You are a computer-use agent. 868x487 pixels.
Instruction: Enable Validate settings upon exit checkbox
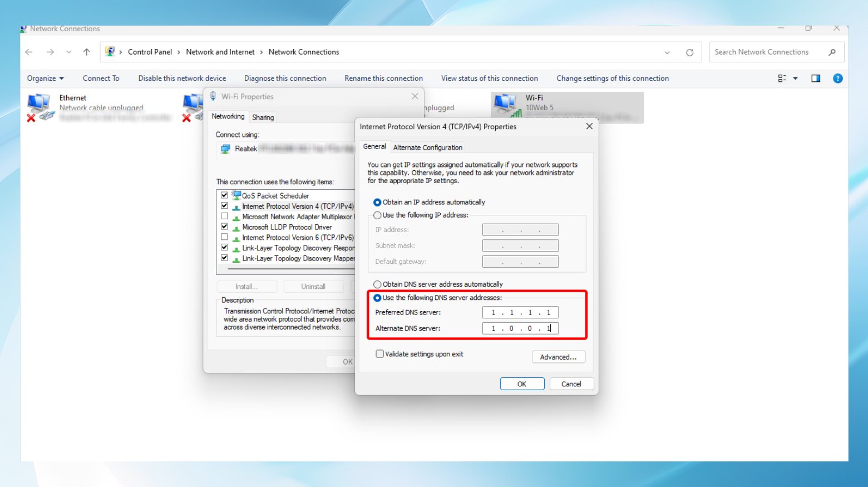[x=379, y=354]
